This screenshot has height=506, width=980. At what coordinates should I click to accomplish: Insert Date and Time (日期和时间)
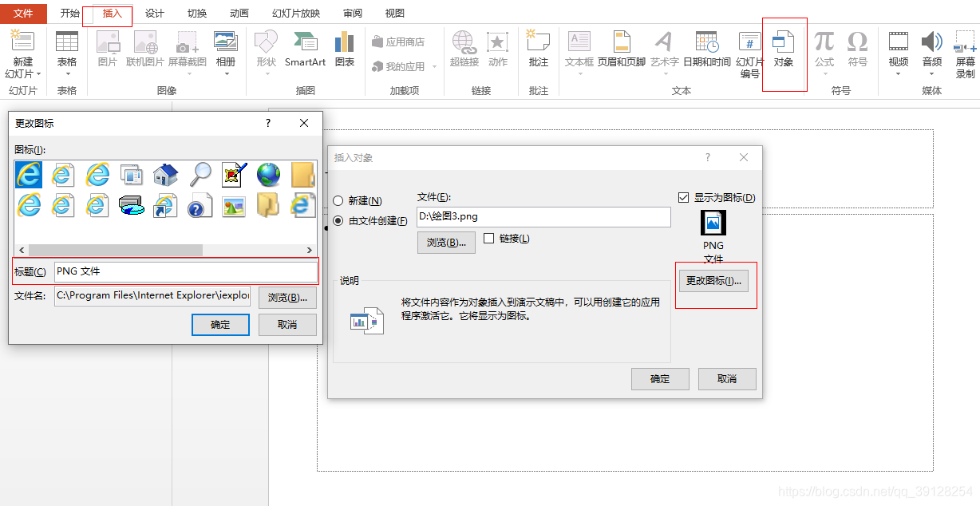pyautogui.click(x=707, y=42)
